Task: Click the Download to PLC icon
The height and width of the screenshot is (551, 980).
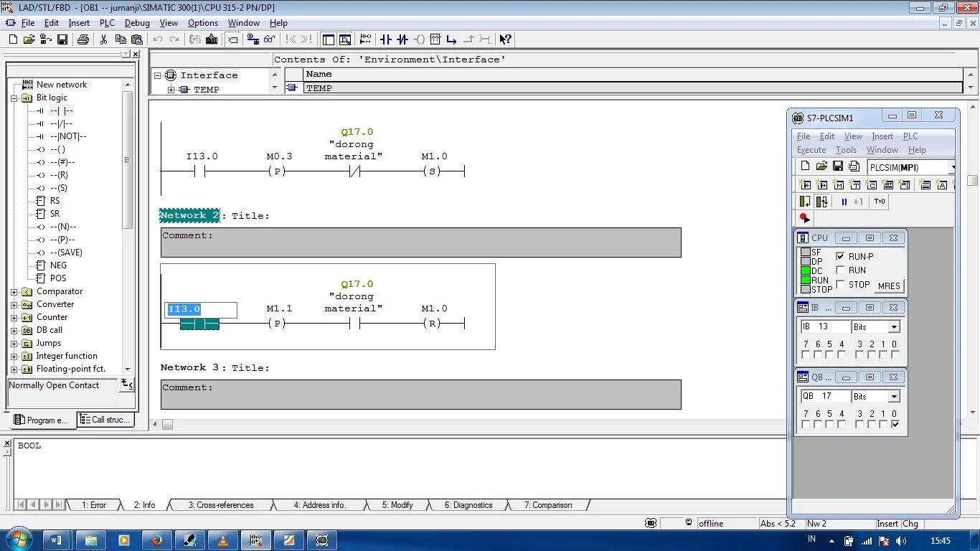Action: tap(213, 39)
